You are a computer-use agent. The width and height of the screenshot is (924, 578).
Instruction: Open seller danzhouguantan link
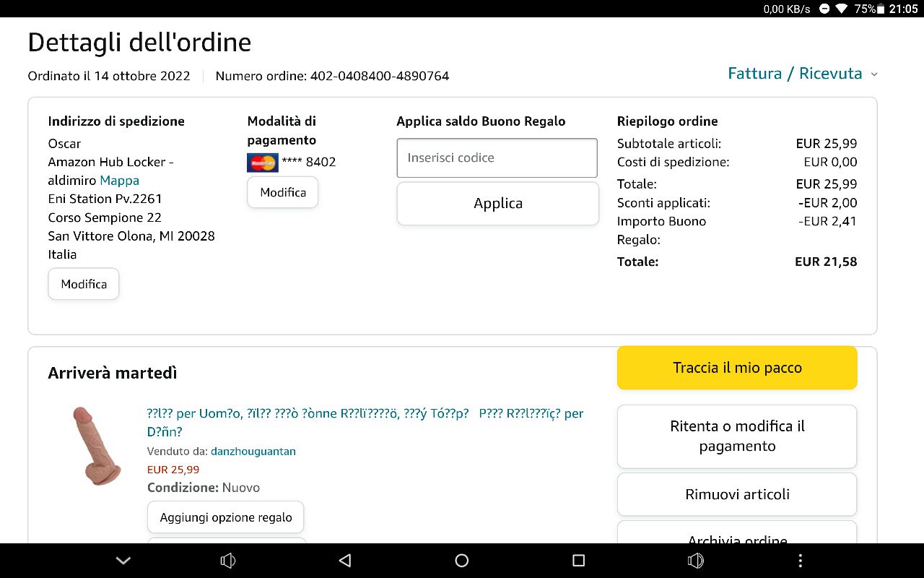[x=253, y=452]
